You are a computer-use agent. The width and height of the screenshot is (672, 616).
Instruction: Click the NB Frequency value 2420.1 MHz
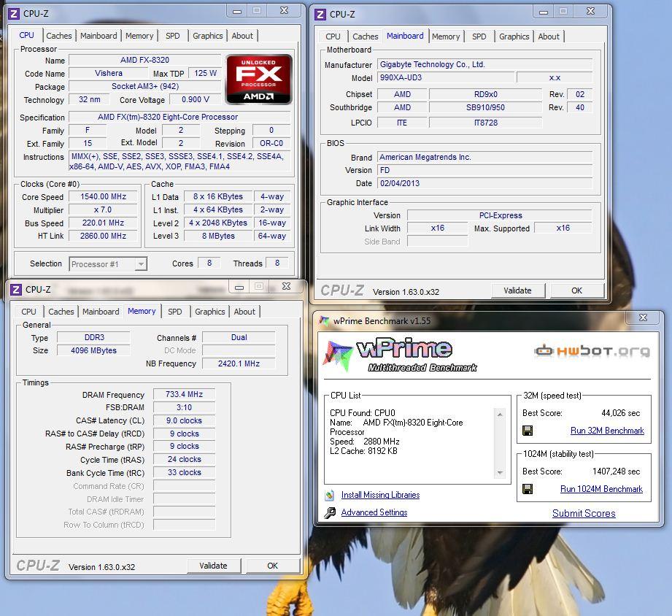(239, 363)
